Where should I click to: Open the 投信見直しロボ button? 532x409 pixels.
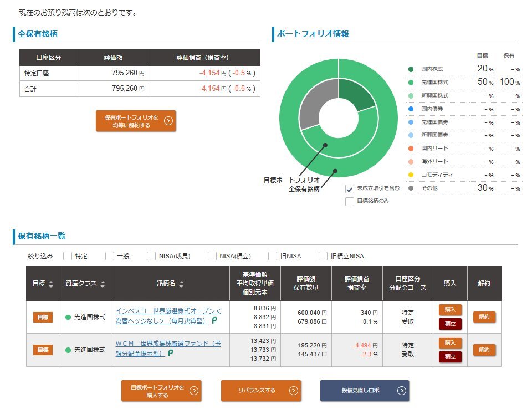(364, 391)
